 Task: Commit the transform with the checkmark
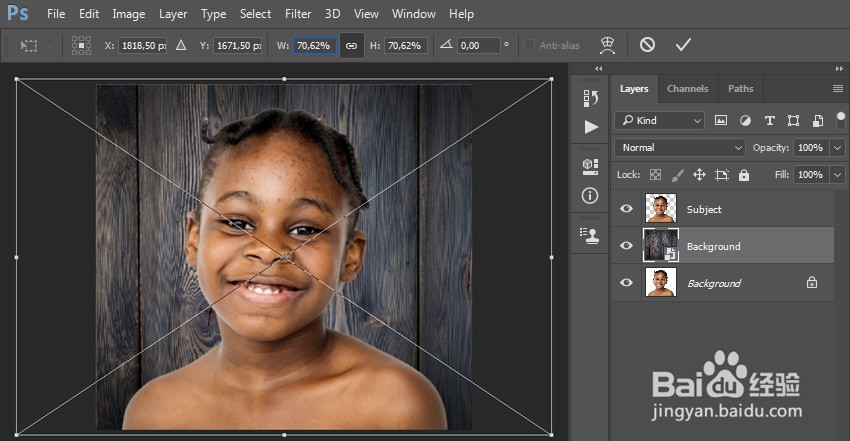[x=683, y=45]
